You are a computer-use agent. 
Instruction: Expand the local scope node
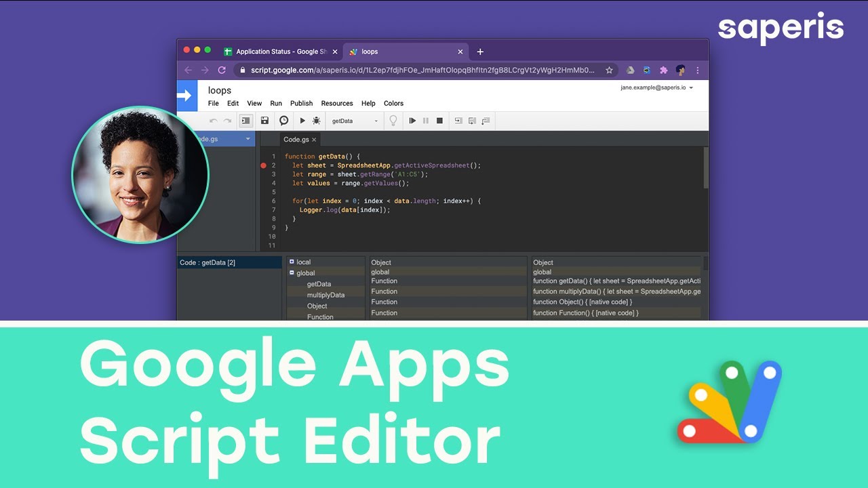tap(292, 262)
